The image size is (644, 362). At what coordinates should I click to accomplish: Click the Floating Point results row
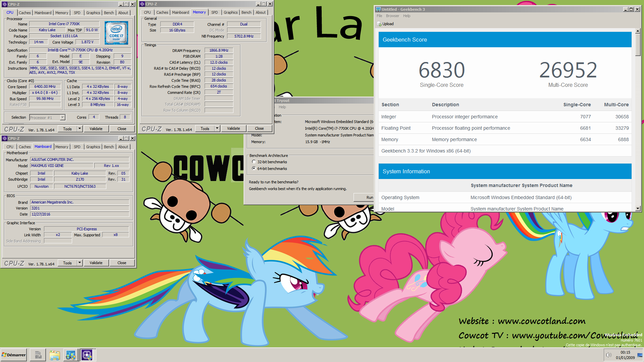point(505,128)
